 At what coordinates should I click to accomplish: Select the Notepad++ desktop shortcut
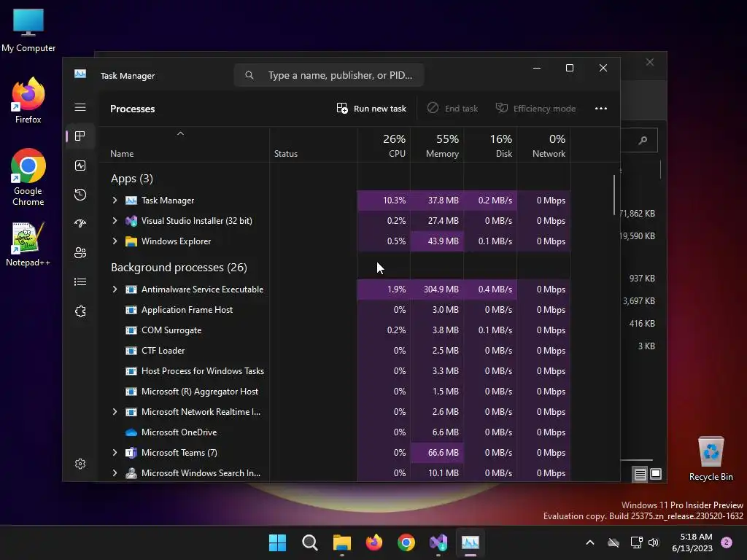(28, 244)
